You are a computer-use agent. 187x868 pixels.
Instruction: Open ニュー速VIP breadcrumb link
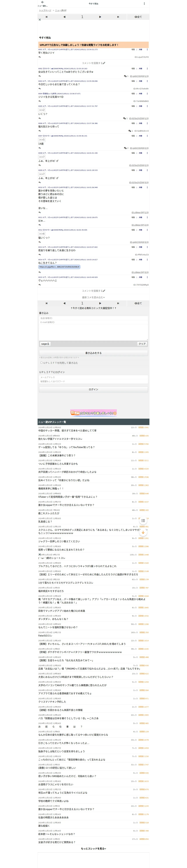pos(61,10)
